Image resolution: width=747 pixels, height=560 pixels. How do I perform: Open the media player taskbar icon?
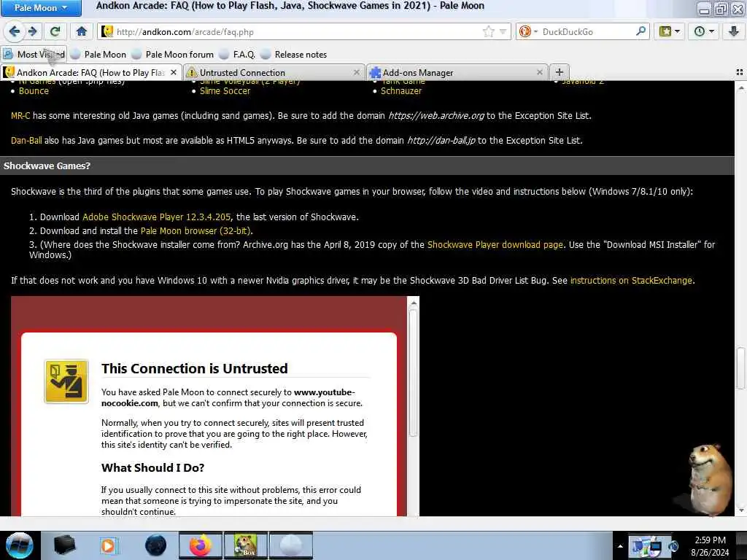[109, 545]
